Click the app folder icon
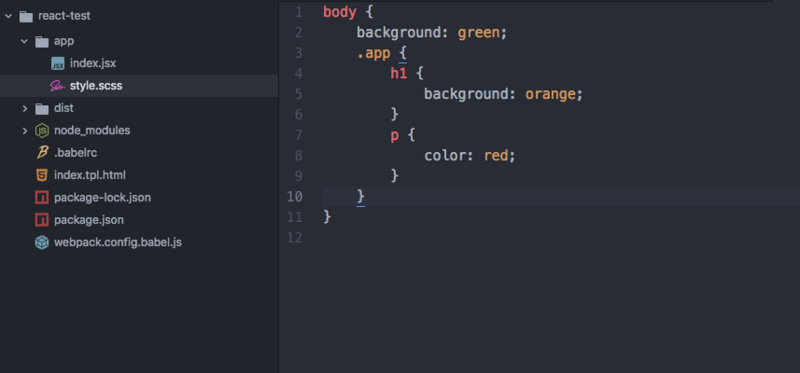 (42, 41)
